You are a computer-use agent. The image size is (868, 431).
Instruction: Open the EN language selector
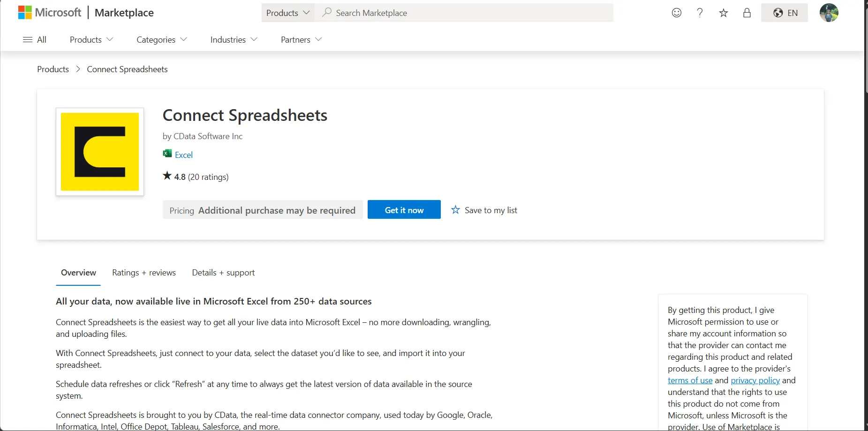[784, 13]
